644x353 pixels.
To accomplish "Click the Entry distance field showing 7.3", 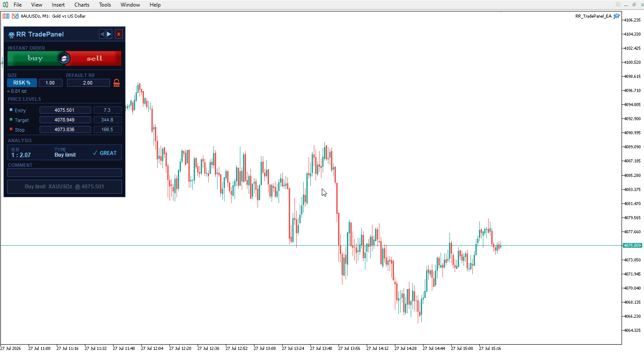I will (x=108, y=110).
